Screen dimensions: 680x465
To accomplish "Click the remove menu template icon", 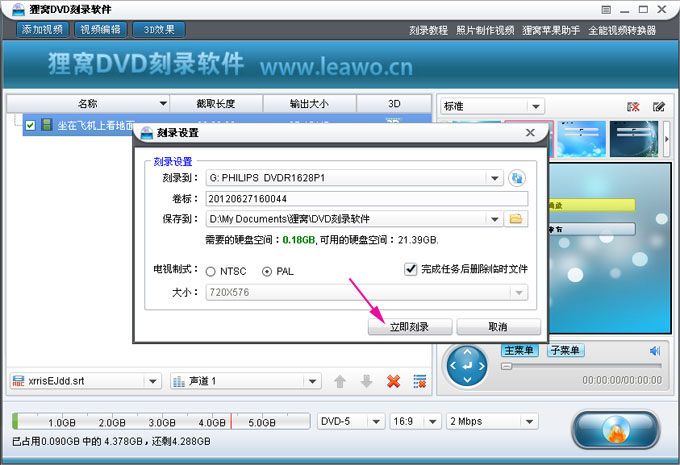I will click(633, 107).
